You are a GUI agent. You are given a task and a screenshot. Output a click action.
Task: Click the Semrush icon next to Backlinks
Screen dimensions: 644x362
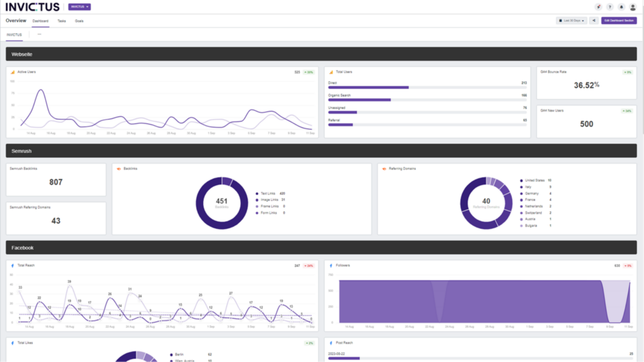coord(119,169)
